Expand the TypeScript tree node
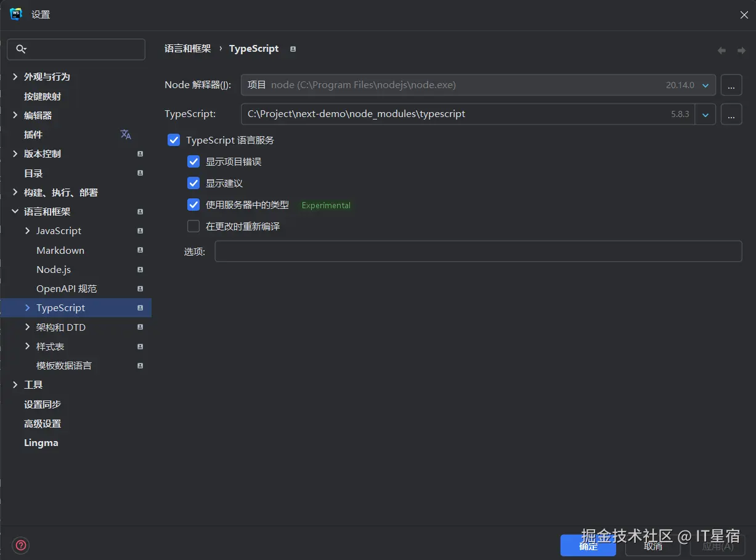This screenshot has width=756, height=560. 27,307
